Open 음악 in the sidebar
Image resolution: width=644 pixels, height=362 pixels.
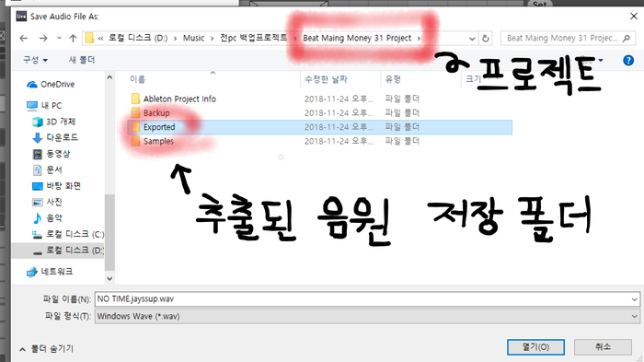click(x=47, y=218)
